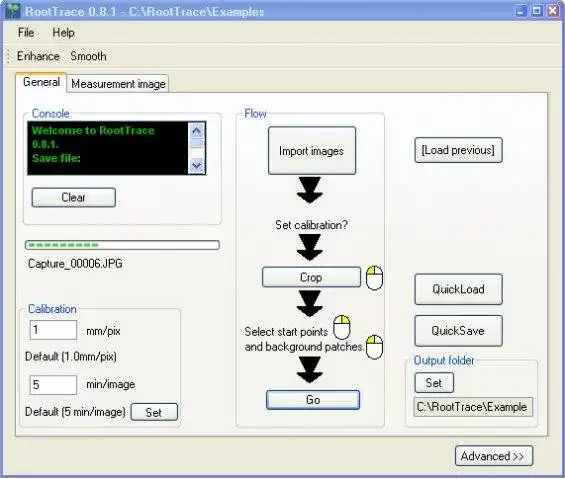The width and height of the screenshot is (565, 479).
Task: Click the console scrollbar thumb
Action: tap(197, 143)
